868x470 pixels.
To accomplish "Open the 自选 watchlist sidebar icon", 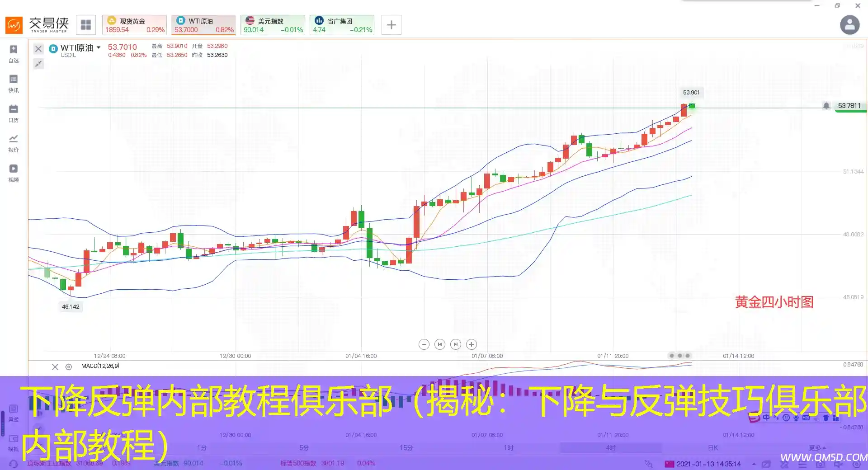I will [14, 53].
